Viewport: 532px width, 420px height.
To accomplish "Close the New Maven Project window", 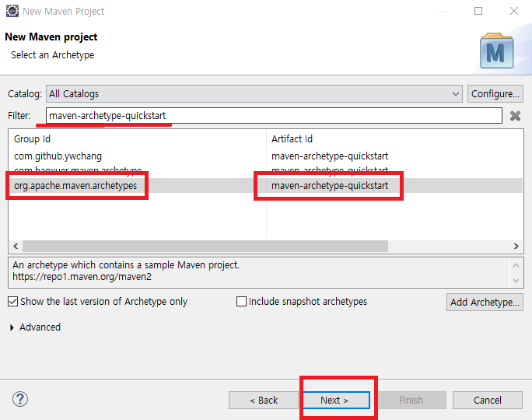I will [514, 11].
